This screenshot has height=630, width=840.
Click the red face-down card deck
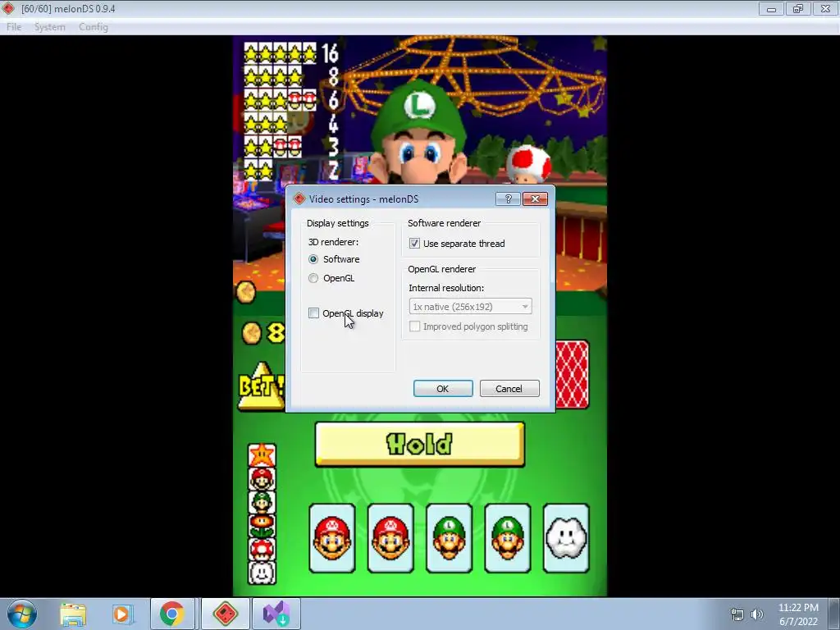(572, 374)
